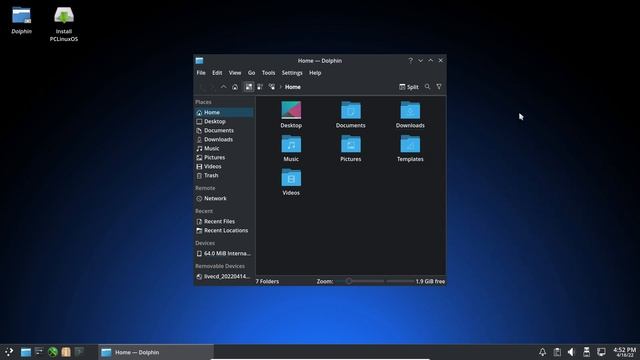Select Desktop in Places sidebar
This screenshot has width=640, height=360.
(x=224, y=121)
